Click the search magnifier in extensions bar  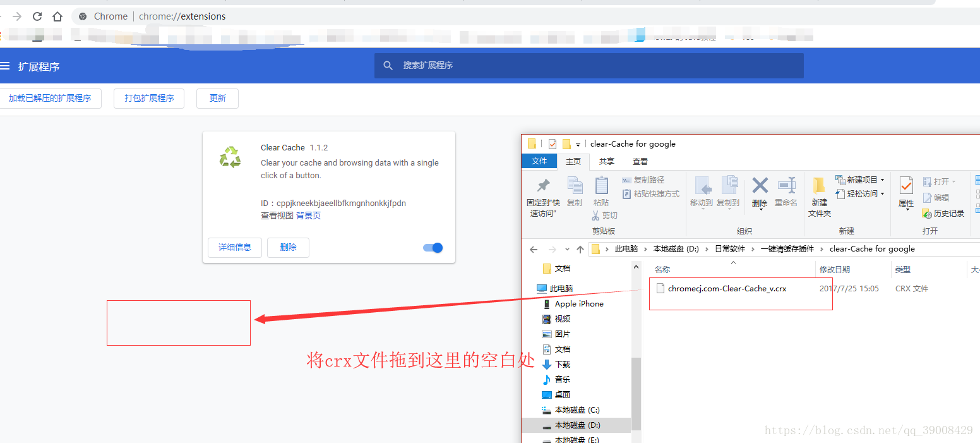pyautogui.click(x=388, y=66)
